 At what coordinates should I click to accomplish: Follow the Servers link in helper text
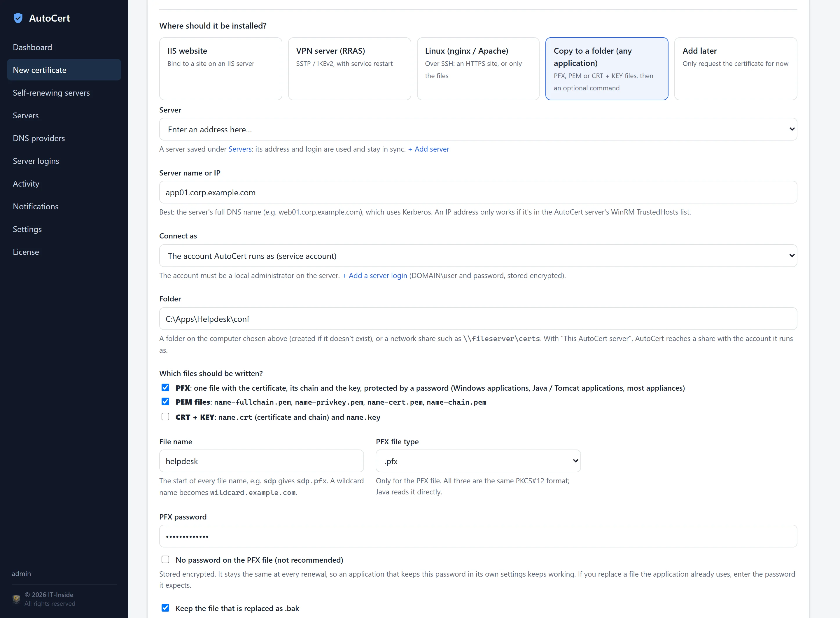[240, 149]
